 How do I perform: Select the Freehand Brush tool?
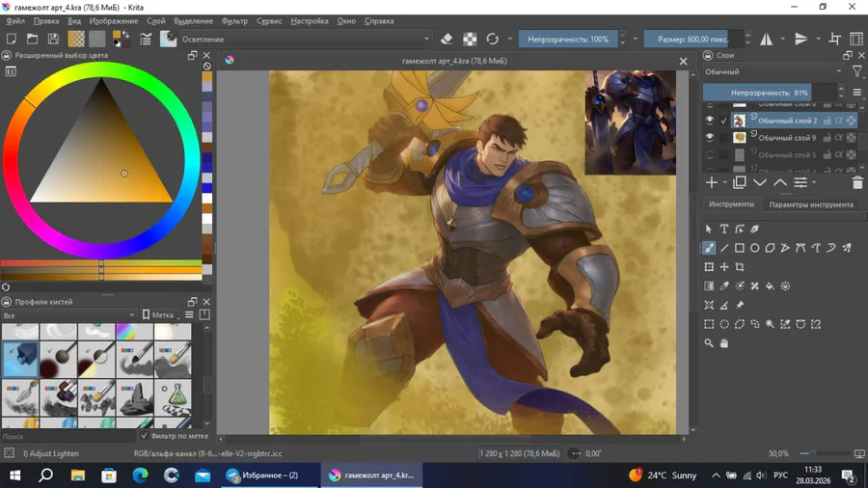click(x=709, y=248)
